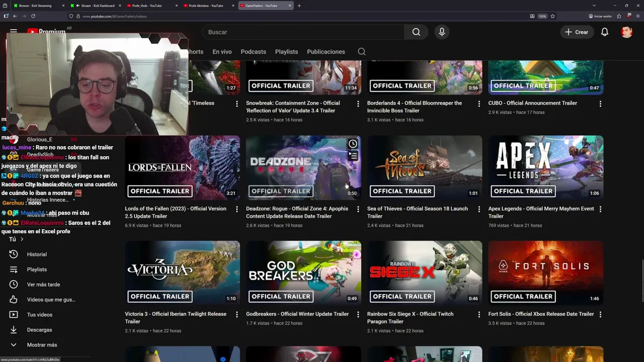Open options for CUBO Announcement Trailer

600,104
